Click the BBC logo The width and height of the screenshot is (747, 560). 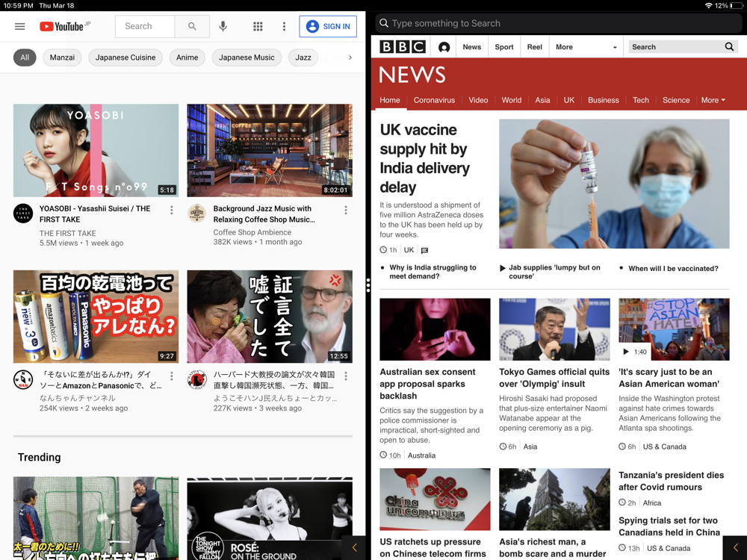point(403,46)
